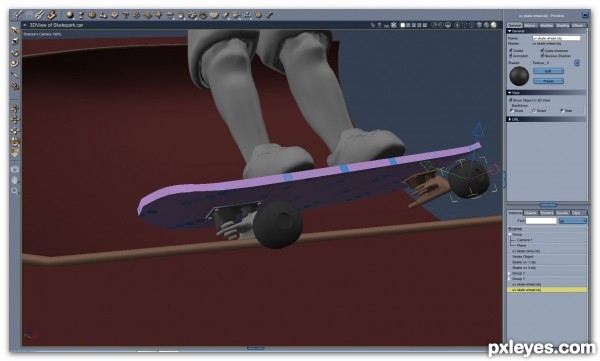Choose the single-pane white view layout square
The width and height of the screenshot is (600, 361).
(403, 25)
